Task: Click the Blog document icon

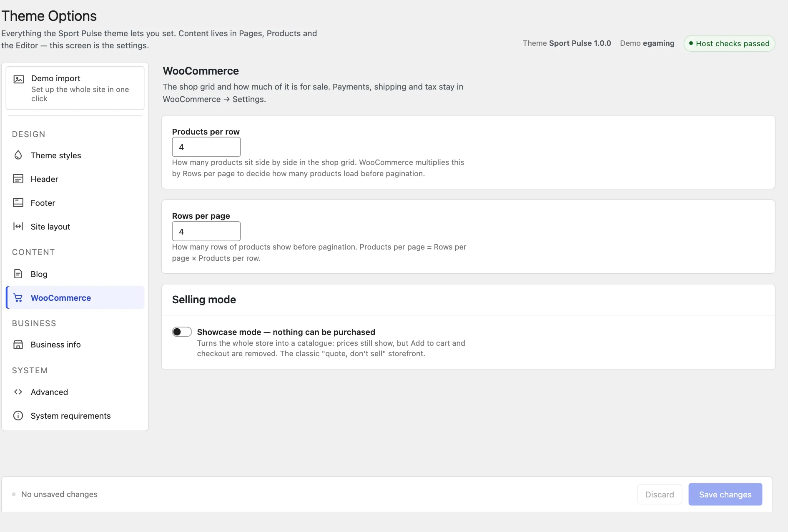Action: tap(18, 274)
